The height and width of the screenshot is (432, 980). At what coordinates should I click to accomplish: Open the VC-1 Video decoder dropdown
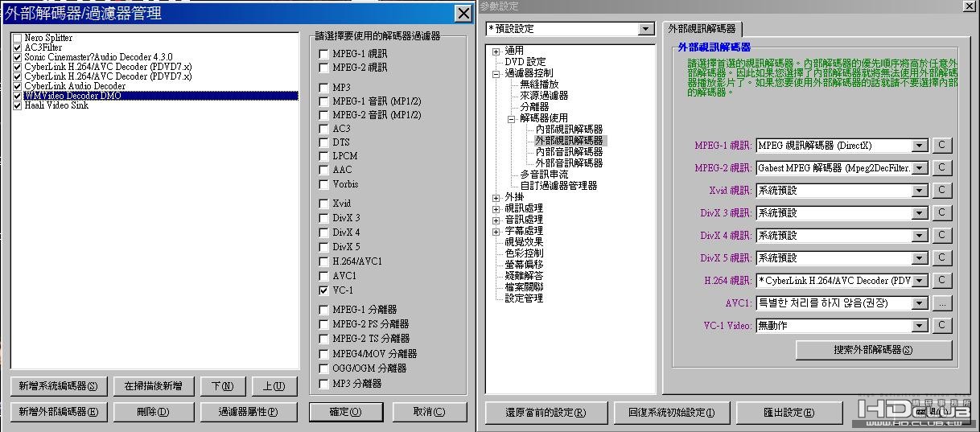(x=920, y=326)
